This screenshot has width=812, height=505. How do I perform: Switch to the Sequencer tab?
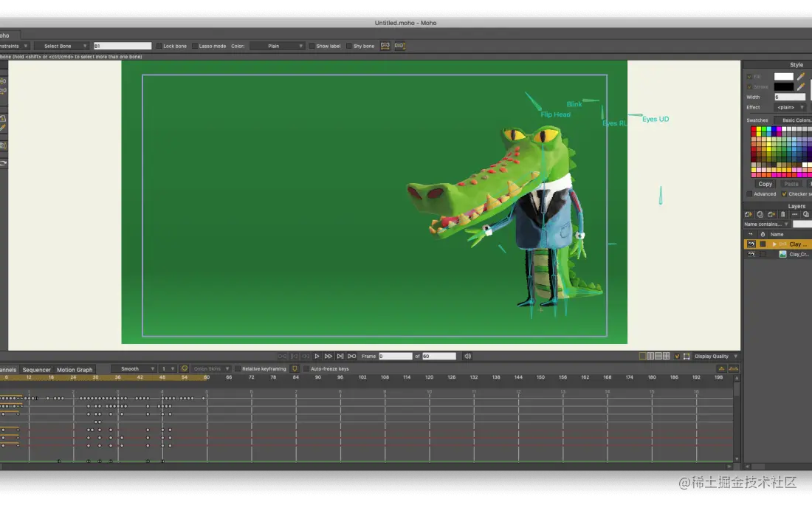(x=36, y=370)
